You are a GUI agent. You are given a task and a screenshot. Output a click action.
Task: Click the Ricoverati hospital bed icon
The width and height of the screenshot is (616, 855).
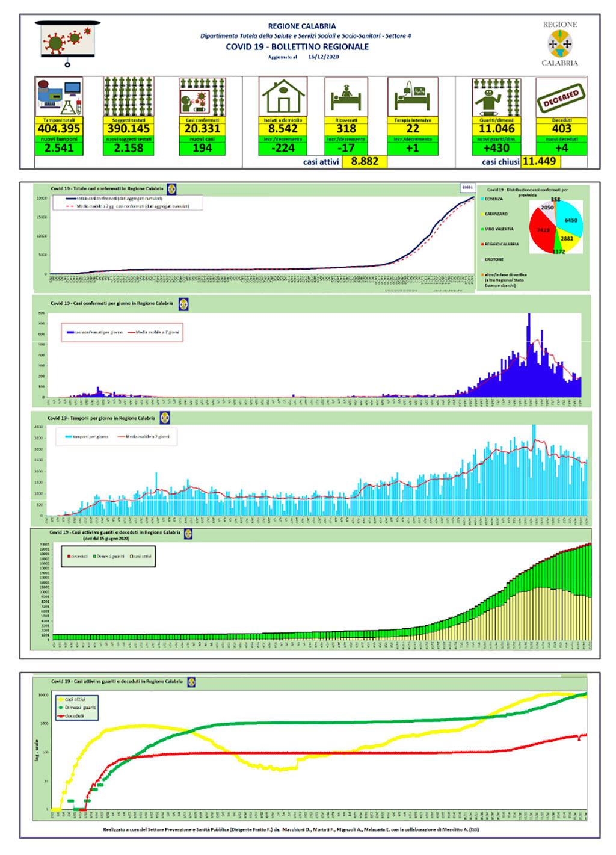click(346, 96)
